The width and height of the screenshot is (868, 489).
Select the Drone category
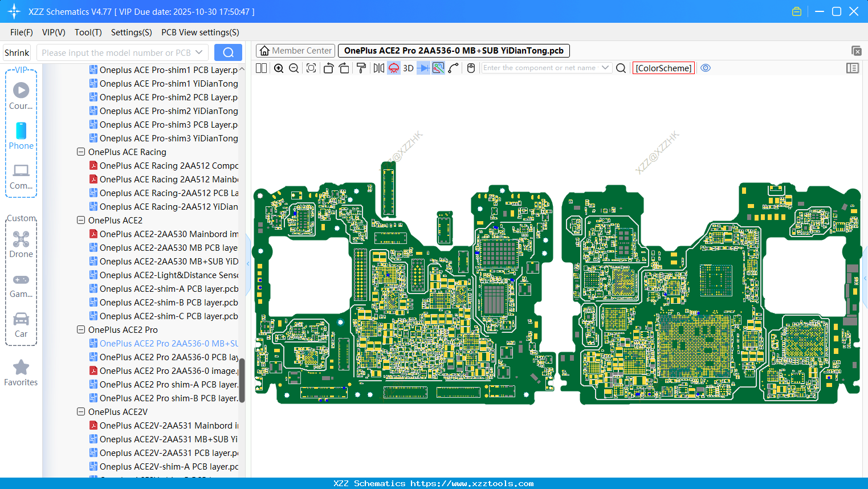[x=21, y=244]
